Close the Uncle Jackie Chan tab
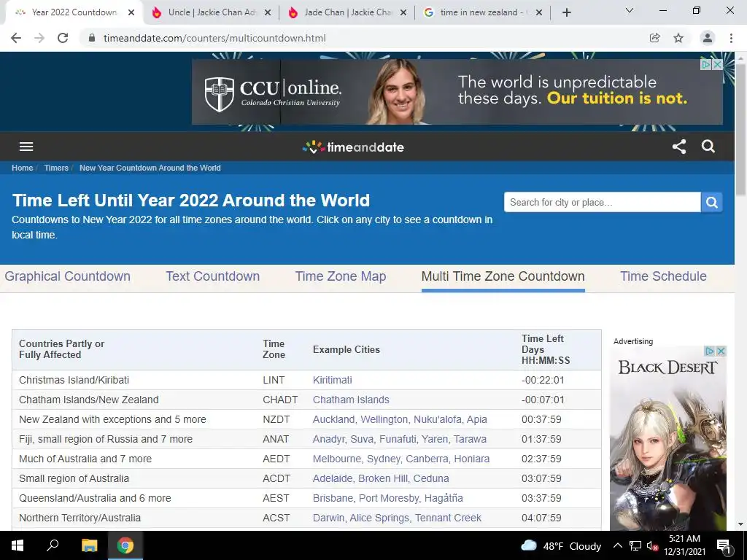The width and height of the screenshot is (747, 560). (268, 13)
